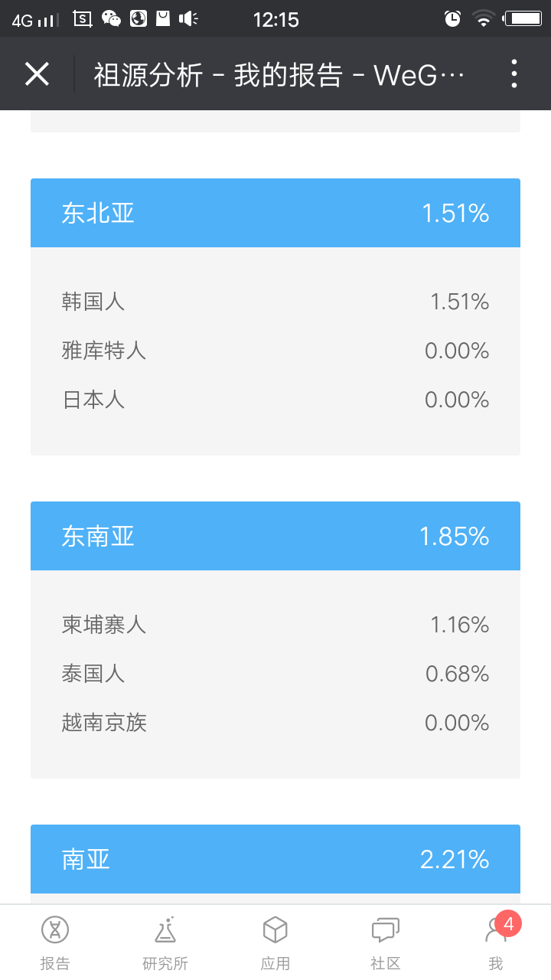This screenshot has height=980, width=551.
Task: Collapse the 东北亚 1.51% section header
Action: click(x=275, y=213)
